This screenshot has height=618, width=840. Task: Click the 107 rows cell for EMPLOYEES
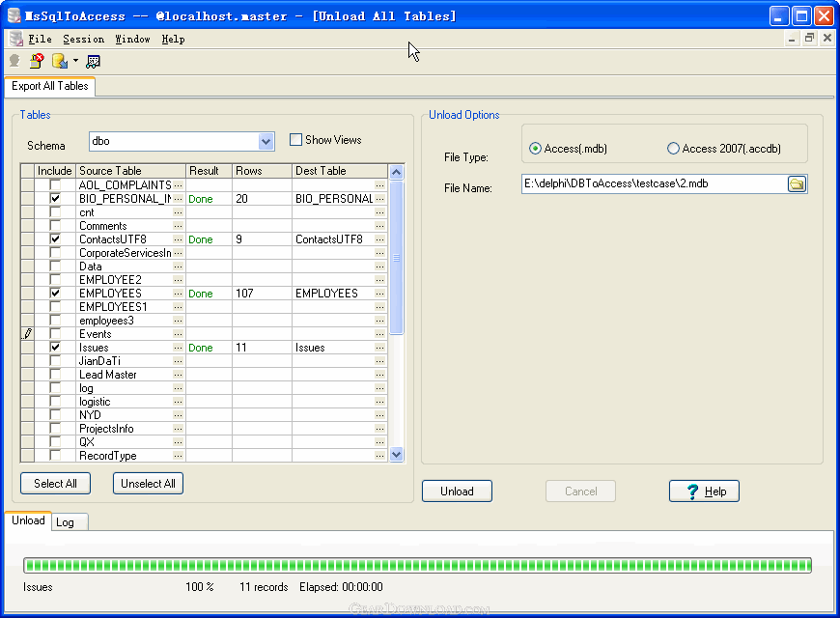tap(262, 294)
